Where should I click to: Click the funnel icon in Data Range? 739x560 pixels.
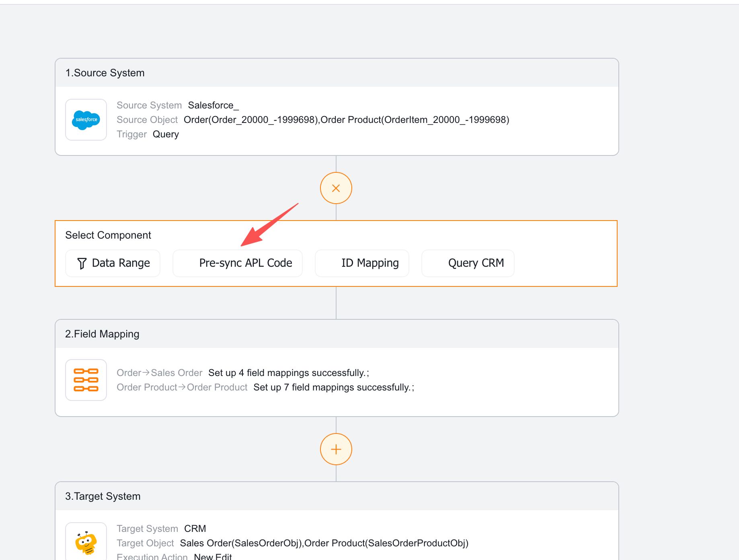(82, 264)
